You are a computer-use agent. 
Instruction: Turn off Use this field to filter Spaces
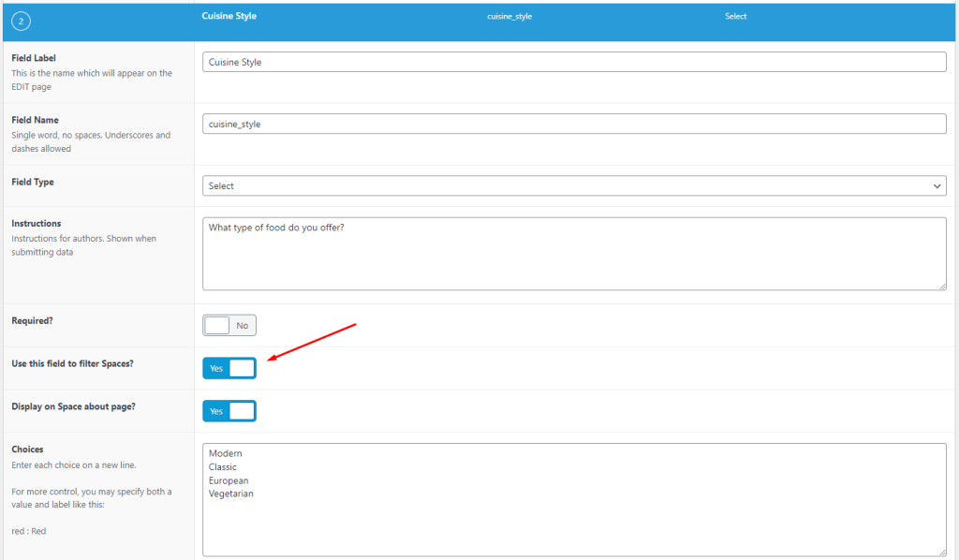pos(229,368)
